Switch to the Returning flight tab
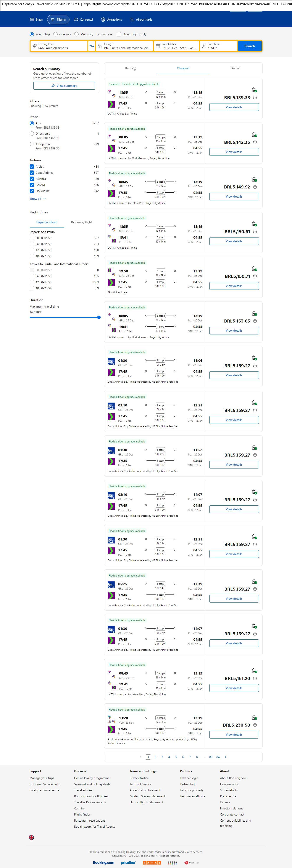The image size is (292, 868). pos(81,222)
